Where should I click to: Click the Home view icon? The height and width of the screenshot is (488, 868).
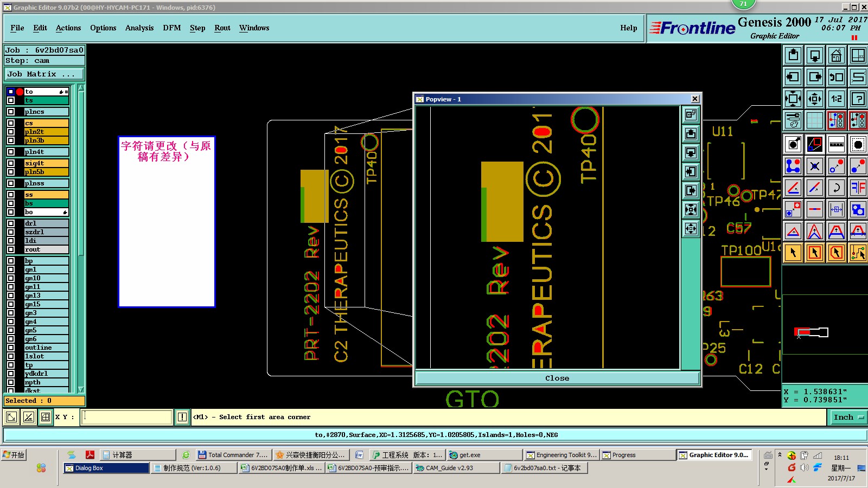coord(837,55)
